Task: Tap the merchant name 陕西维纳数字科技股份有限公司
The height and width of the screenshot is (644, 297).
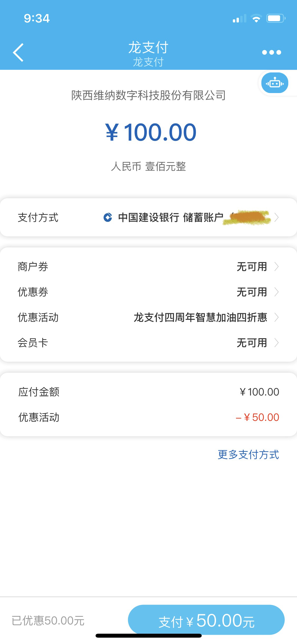Action: click(x=148, y=95)
